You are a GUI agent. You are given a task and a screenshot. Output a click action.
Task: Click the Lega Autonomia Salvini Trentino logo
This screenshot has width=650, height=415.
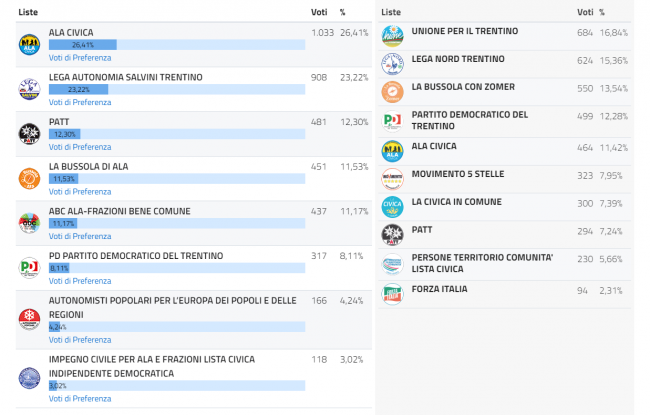[28, 89]
